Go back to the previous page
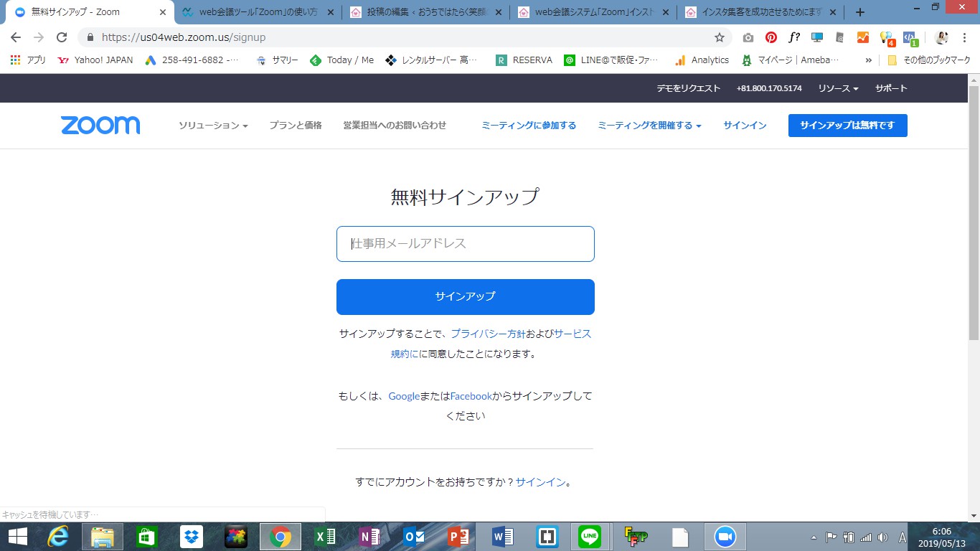 coord(16,37)
